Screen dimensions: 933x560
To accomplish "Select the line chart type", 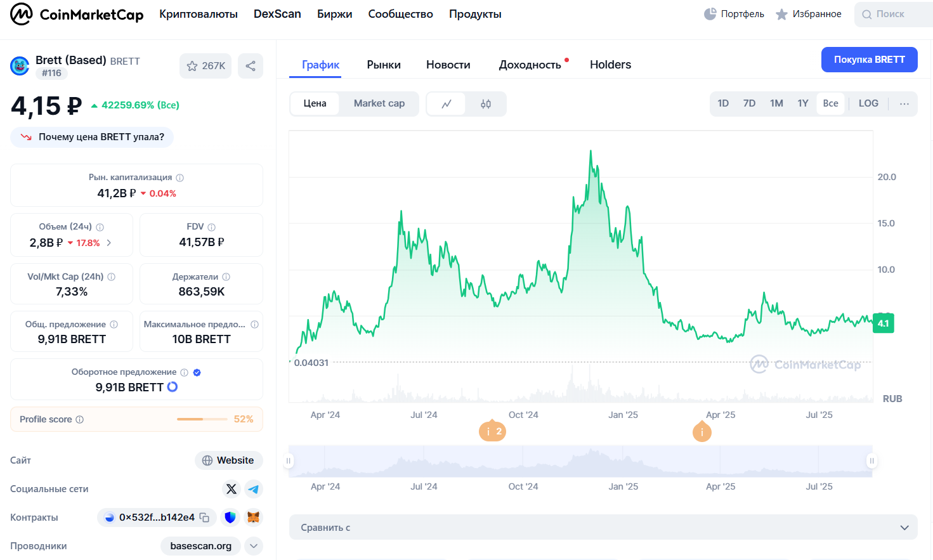I will pyautogui.click(x=447, y=104).
